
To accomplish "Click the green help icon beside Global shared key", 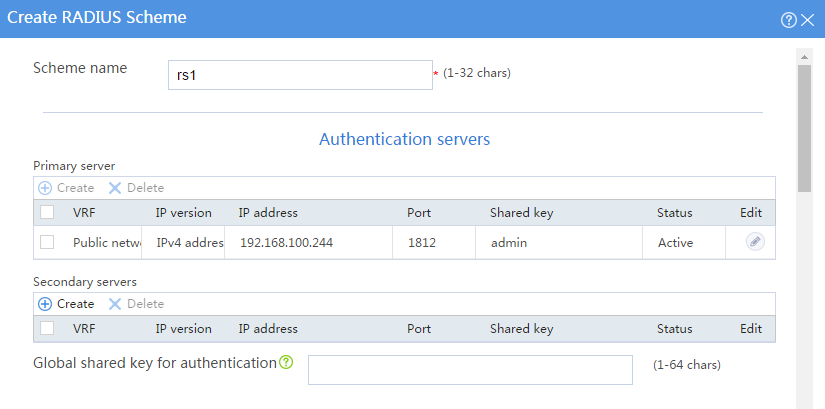I will 286,362.
